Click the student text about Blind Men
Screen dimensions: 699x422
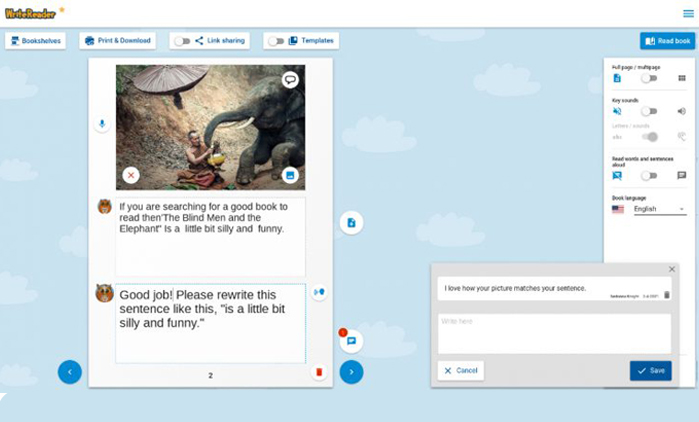coord(210,236)
